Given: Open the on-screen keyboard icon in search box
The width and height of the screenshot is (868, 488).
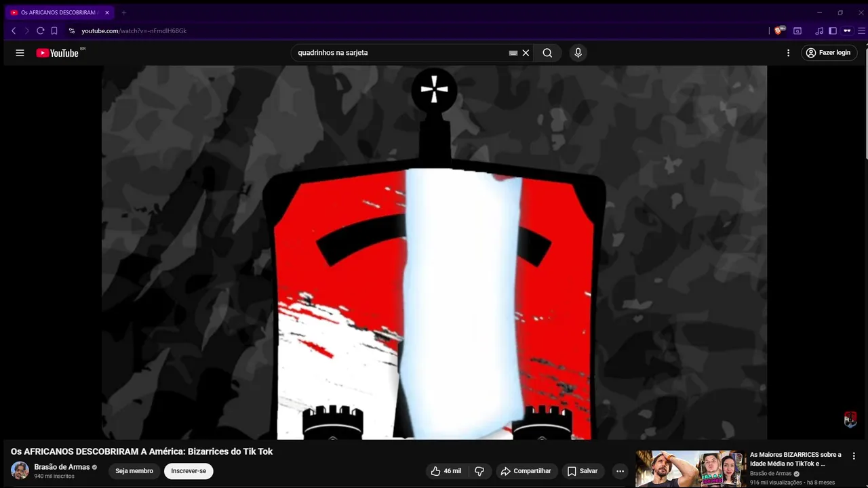Looking at the screenshot, I should click(513, 53).
